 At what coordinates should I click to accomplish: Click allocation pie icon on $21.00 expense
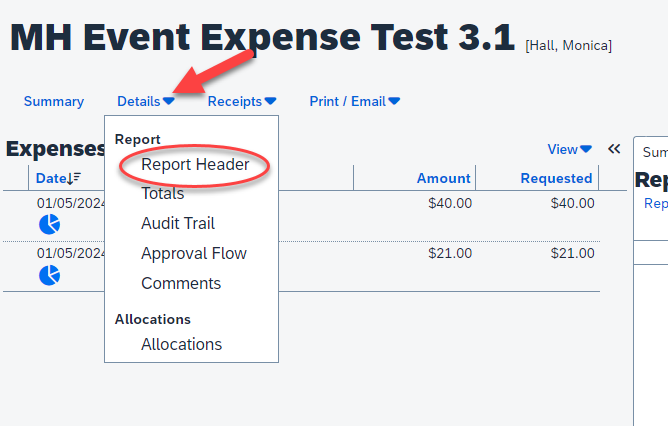click(49, 275)
